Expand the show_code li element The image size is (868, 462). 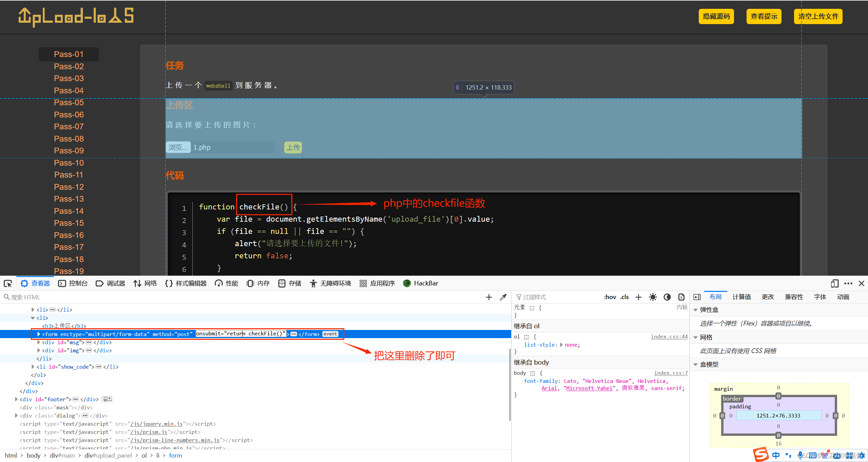(x=33, y=367)
